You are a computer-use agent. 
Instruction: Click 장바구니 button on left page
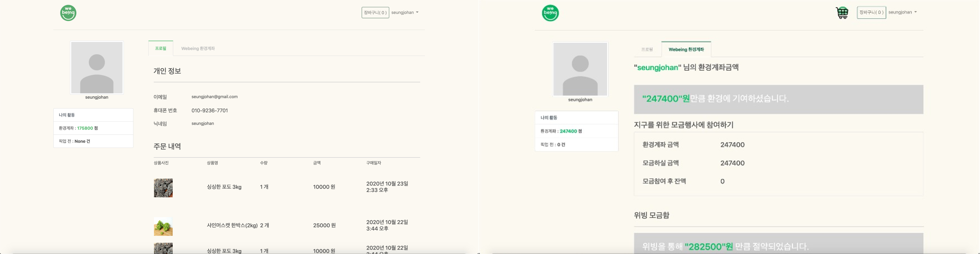click(375, 13)
